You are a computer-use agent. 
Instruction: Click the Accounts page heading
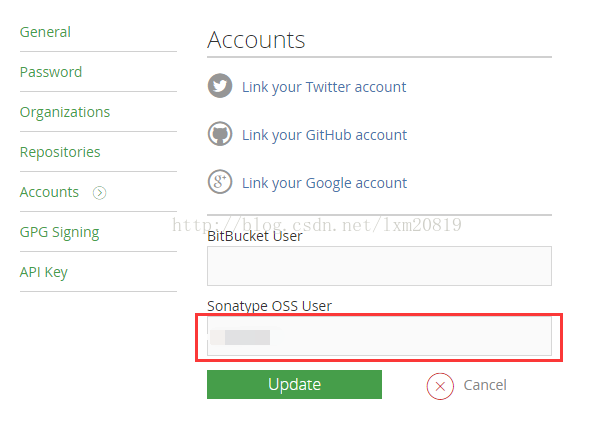tap(256, 40)
